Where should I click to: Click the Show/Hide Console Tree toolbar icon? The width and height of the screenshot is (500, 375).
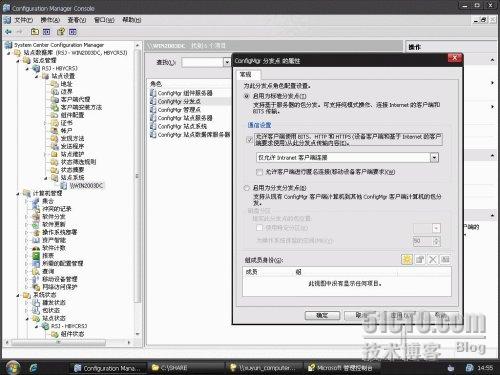[x=47, y=32]
